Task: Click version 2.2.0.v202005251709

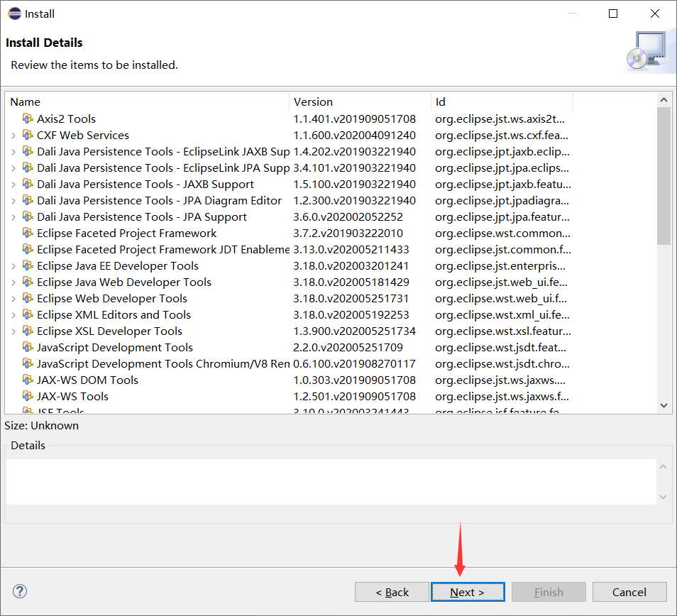Action: pos(348,348)
